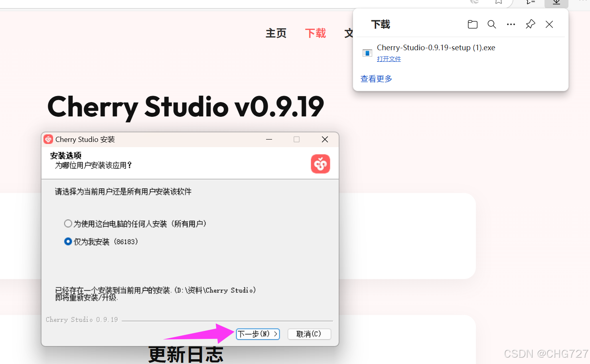Click the 安装选项 header text
The height and width of the screenshot is (364, 590).
tap(66, 155)
